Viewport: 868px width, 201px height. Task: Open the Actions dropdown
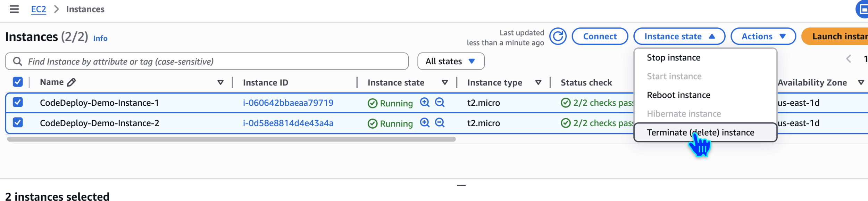(763, 36)
